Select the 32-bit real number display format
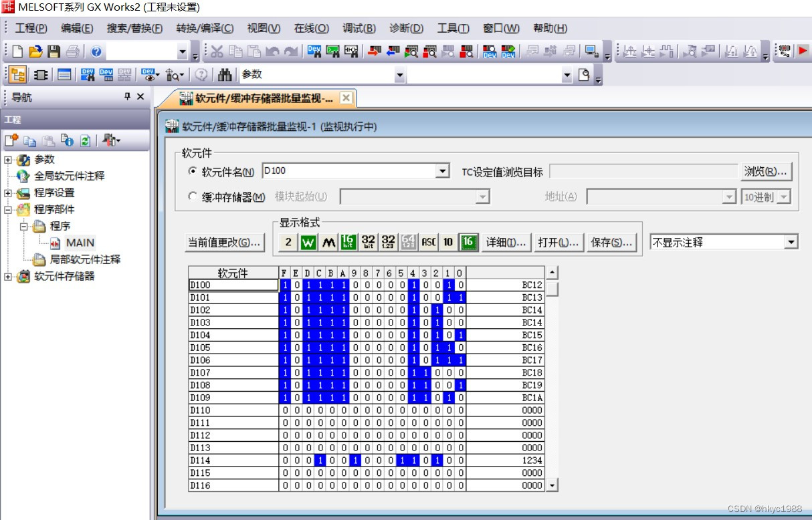This screenshot has height=520, width=812. (388, 242)
